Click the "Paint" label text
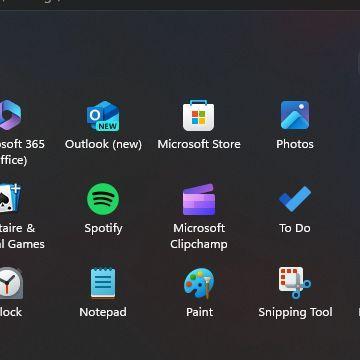 tap(199, 312)
